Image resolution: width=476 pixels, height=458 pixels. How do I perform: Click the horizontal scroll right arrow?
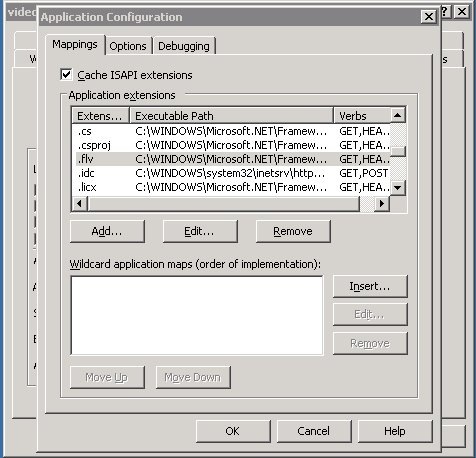click(382, 203)
